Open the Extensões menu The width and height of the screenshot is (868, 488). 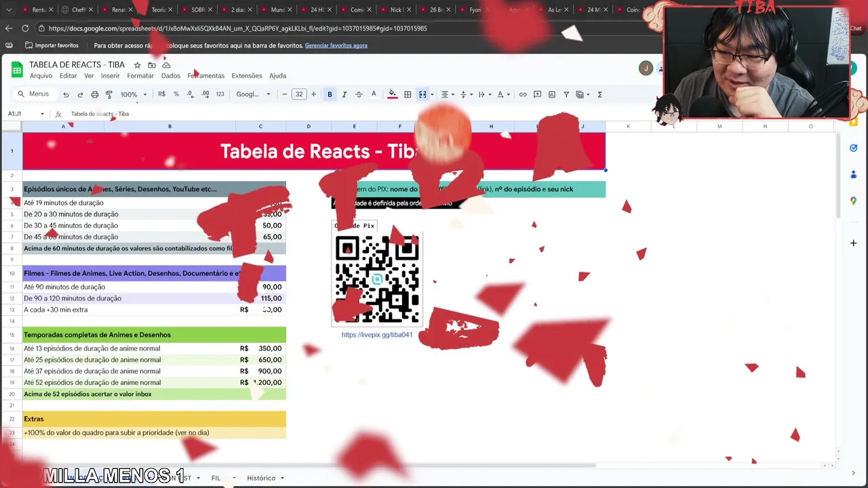click(x=247, y=76)
